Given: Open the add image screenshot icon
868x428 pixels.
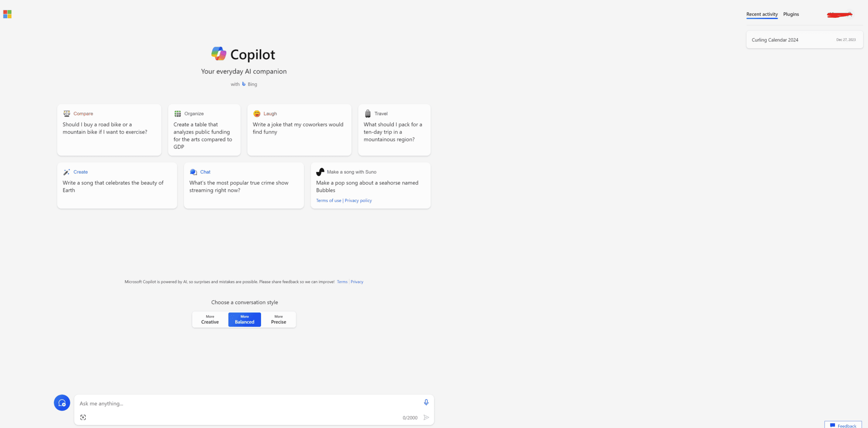Looking at the screenshot, I should (83, 417).
